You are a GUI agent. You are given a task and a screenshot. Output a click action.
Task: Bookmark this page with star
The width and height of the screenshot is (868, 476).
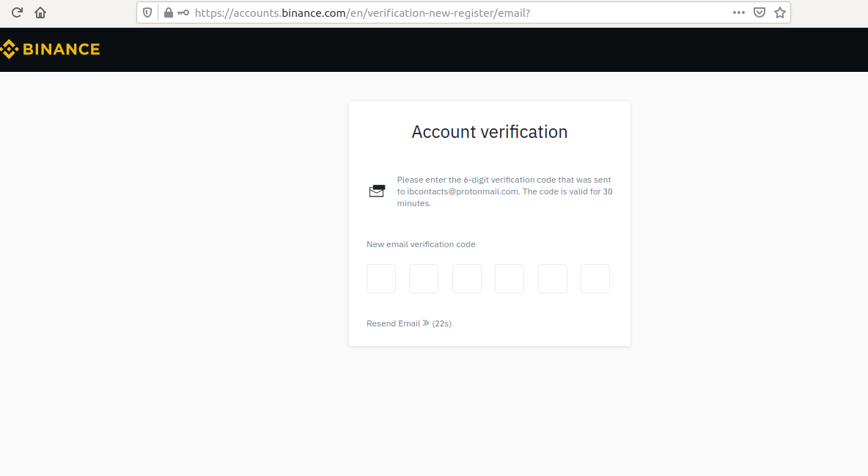pos(780,12)
